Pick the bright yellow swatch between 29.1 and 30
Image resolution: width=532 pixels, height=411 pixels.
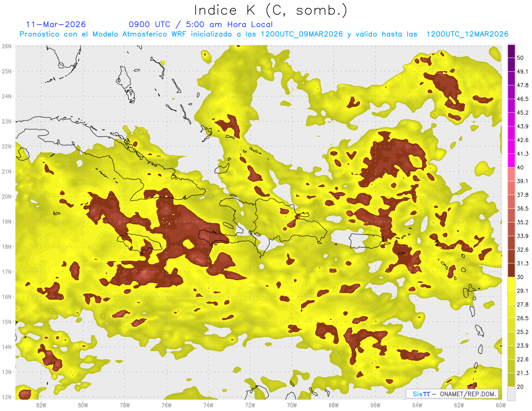click(511, 284)
